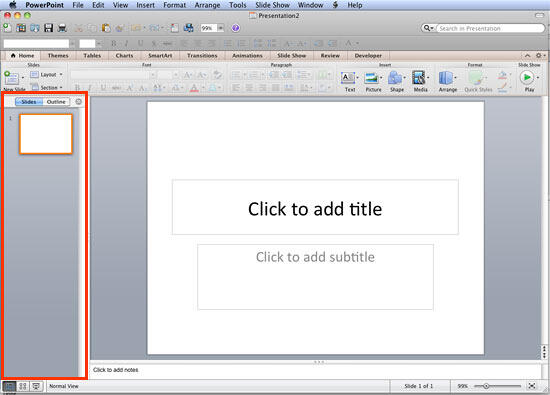
Task: Click the Media insert icon
Action: coord(418,78)
